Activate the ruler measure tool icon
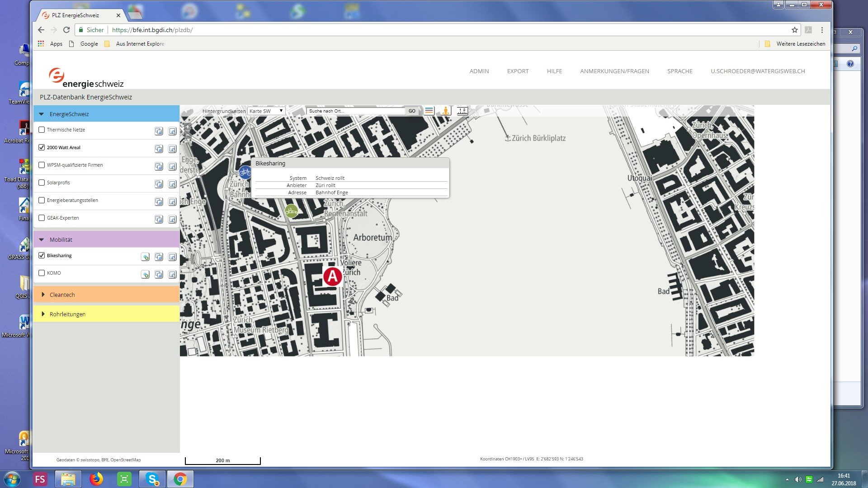Screen dimensions: 868x488 [462, 111]
